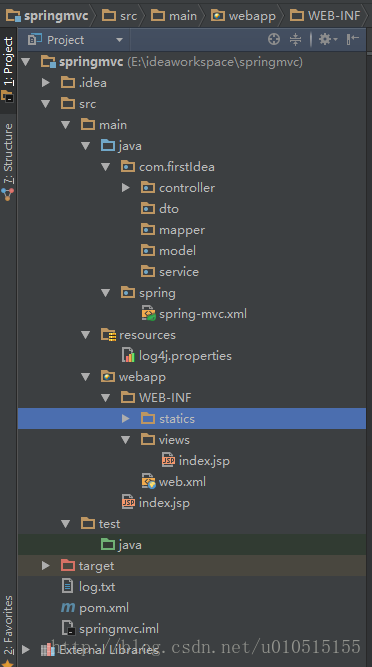Expand the target folder arrow
The height and width of the screenshot is (667, 372).
[x=46, y=566]
